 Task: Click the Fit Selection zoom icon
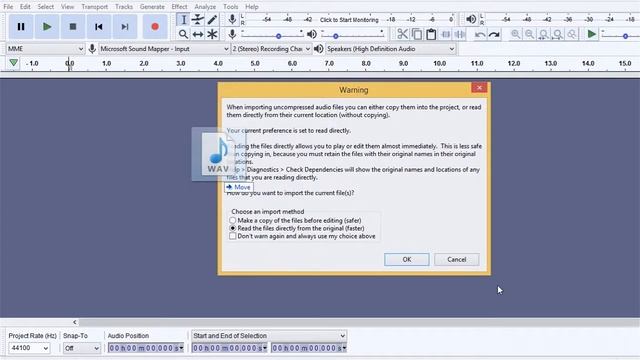pos(544,34)
